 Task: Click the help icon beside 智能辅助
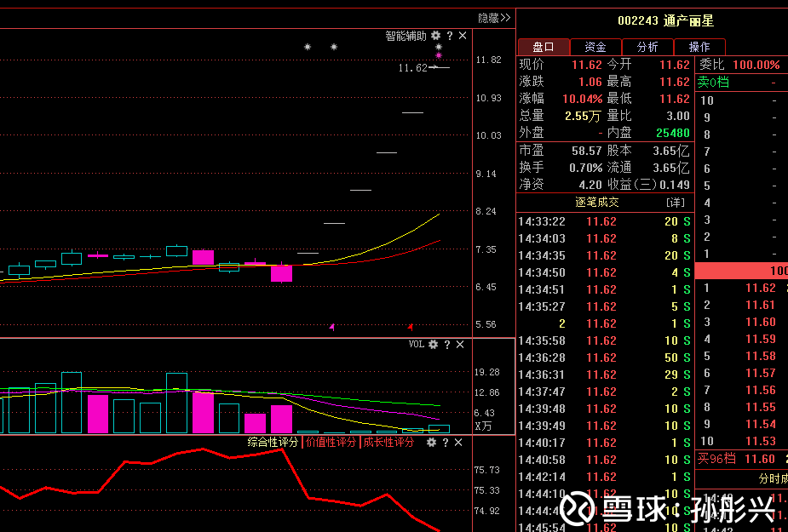click(x=450, y=36)
